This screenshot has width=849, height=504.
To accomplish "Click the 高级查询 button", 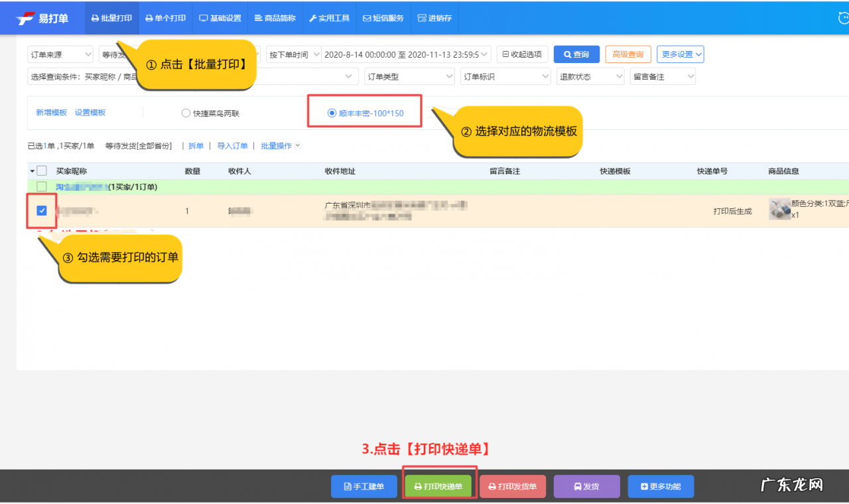I will point(627,54).
